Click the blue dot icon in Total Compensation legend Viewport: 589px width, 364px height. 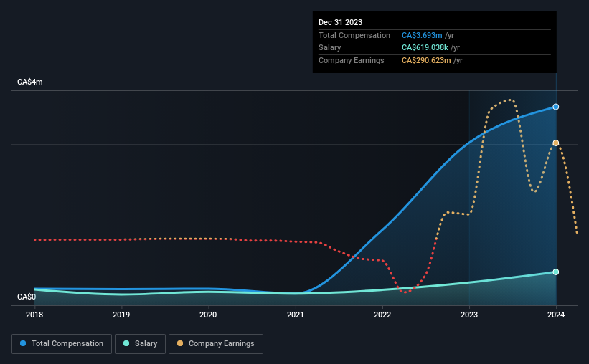(23, 343)
